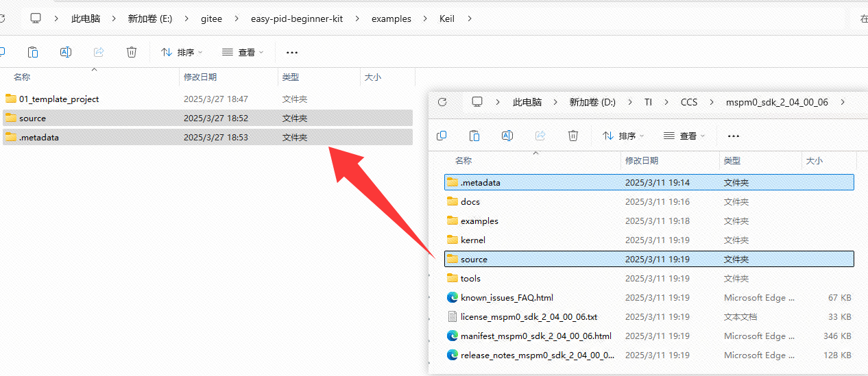
Task: Click the share icon in the left window toolbar
Action: 99,52
